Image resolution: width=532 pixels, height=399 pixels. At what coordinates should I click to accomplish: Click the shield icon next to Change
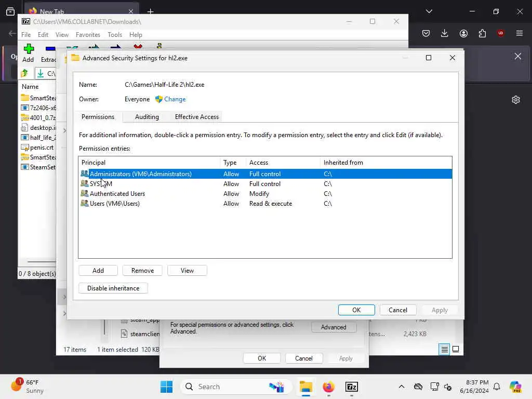click(x=158, y=99)
